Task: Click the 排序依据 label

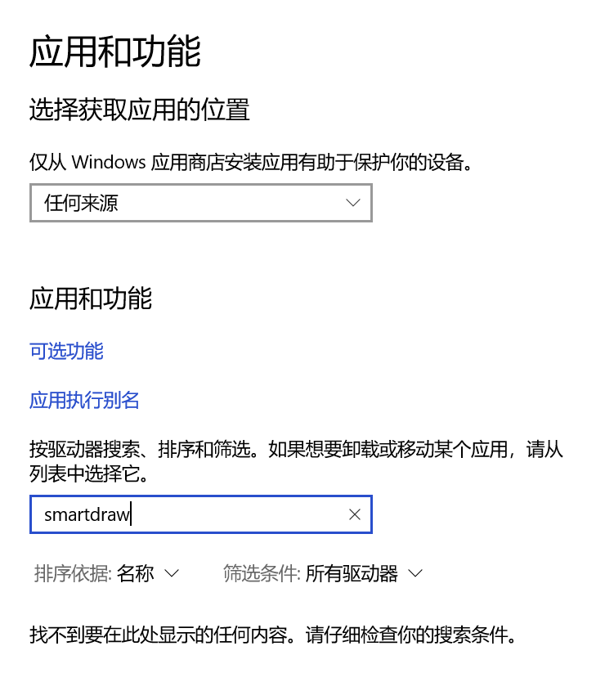Action: (x=73, y=574)
